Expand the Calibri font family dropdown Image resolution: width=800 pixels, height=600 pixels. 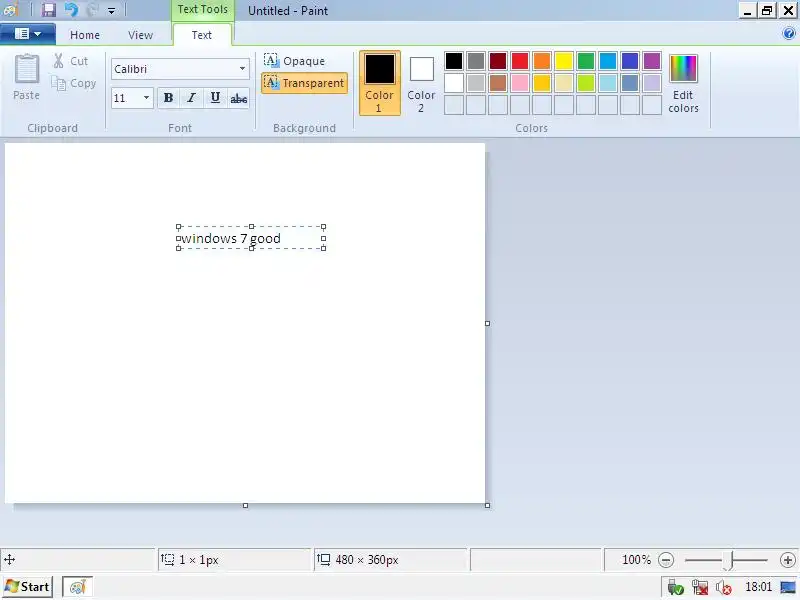[242, 69]
